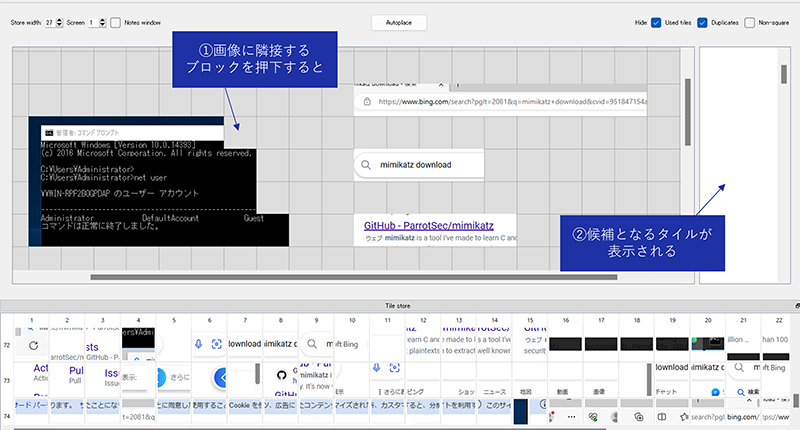The height and width of the screenshot is (430, 800).
Task: Select 'security' text tile, row 72 column 15
Action: coord(530,344)
